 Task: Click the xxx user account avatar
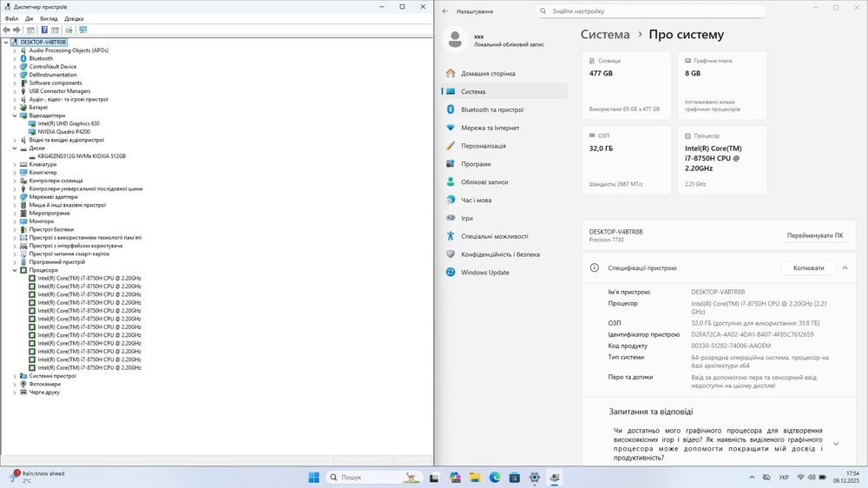point(455,39)
